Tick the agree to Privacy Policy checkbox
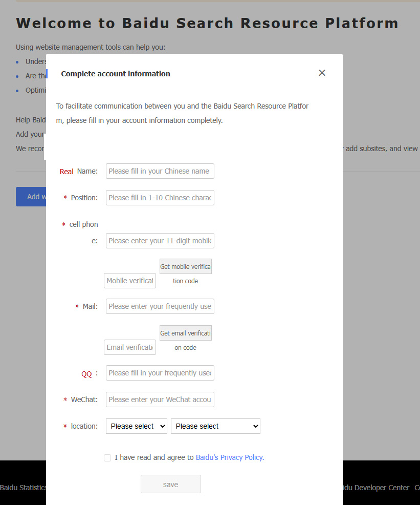The width and height of the screenshot is (420, 505). point(107,458)
